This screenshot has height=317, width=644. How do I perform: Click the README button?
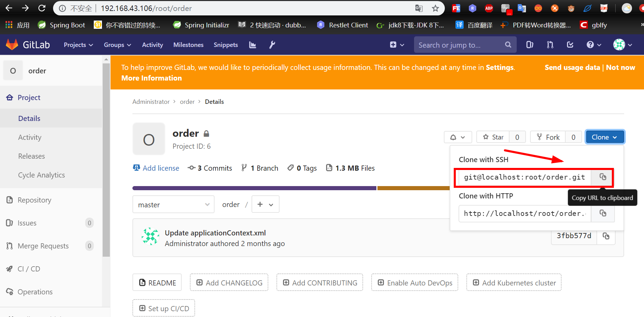click(157, 283)
